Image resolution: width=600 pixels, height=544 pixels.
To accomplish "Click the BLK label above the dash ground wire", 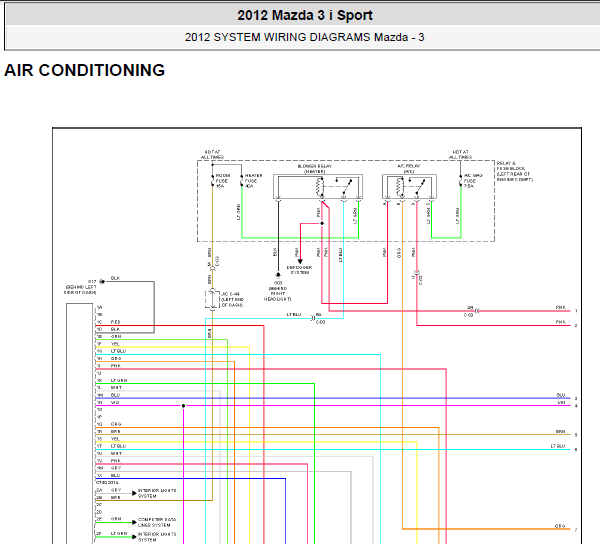I will pyautogui.click(x=116, y=278).
